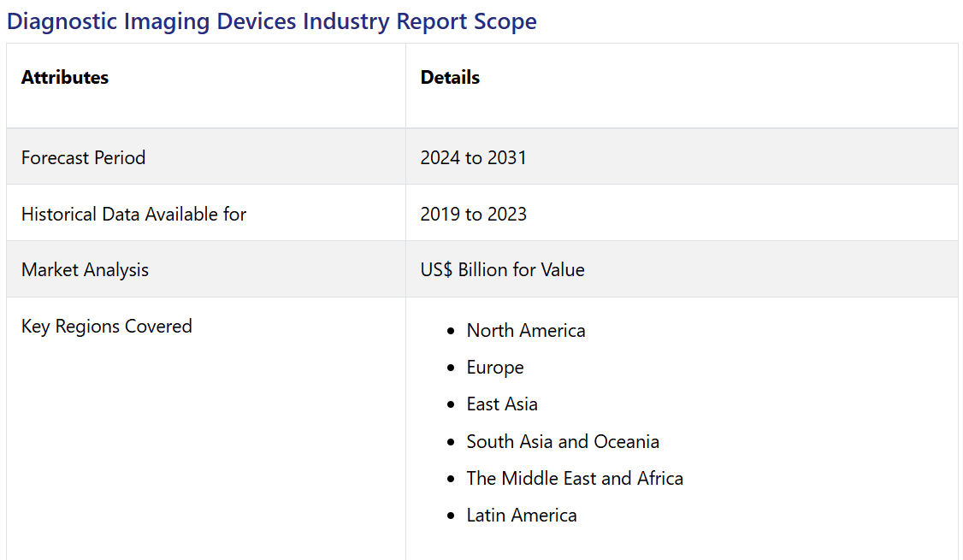Click Latin America in the regions list
Image resolution: width=963 pixels, height=560 pixels.
[522, 516]
